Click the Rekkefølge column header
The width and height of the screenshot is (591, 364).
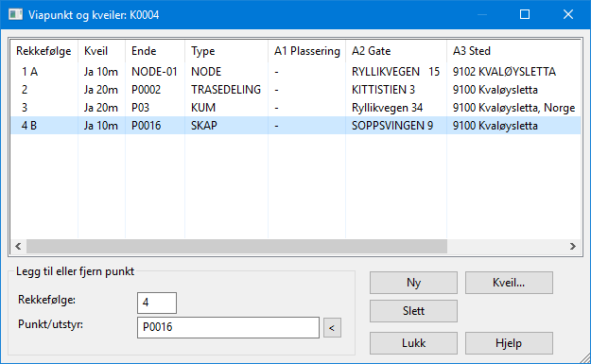point(44,51)
